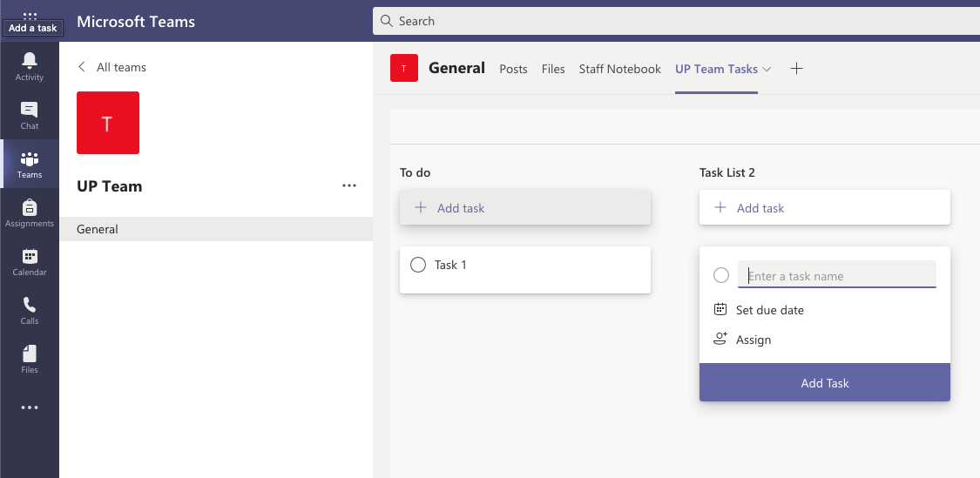Open the Files sidebar icon
Image resolution: width=980 pixels, height=478 pixels.
coord(30,353)
